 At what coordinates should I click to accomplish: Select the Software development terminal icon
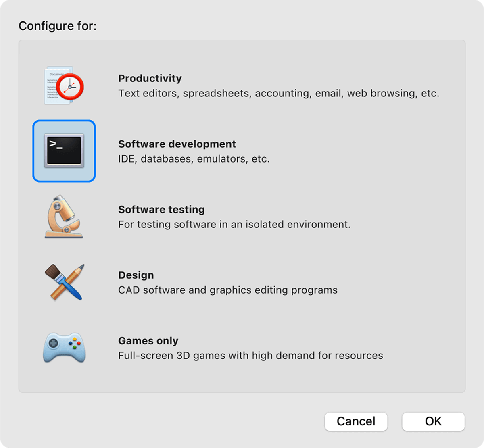coord(64,151)
